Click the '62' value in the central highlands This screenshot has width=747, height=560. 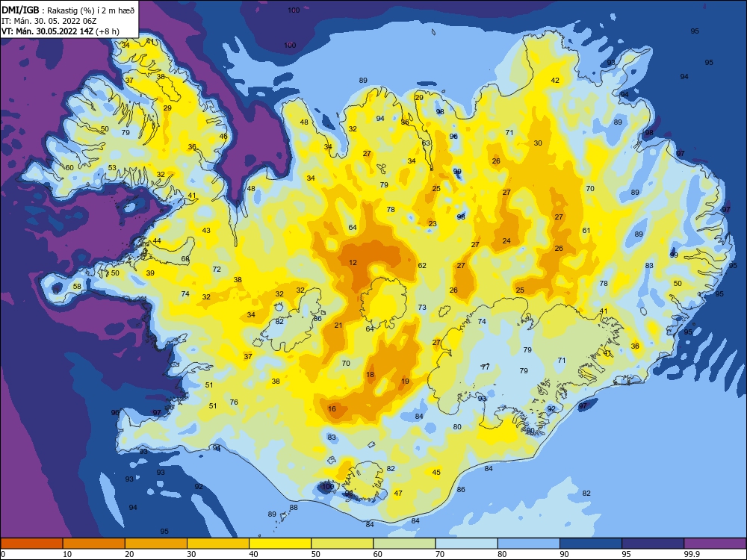[422, 266]
